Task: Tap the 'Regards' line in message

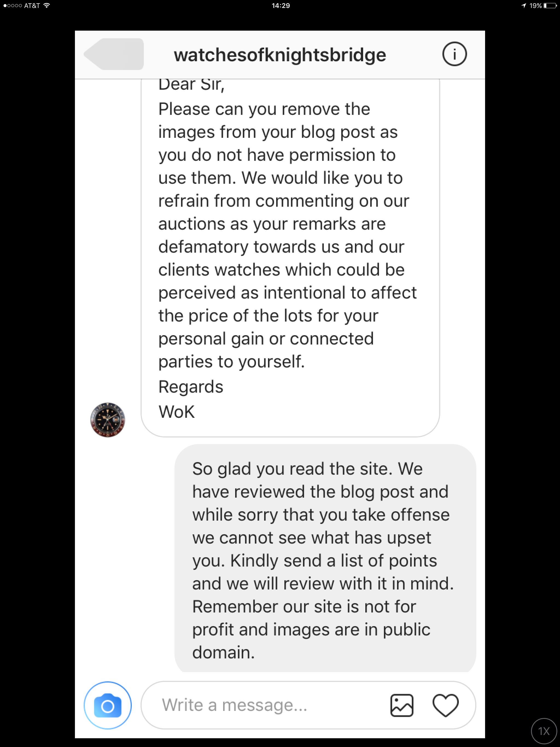Action: click(x=191, y=387)
